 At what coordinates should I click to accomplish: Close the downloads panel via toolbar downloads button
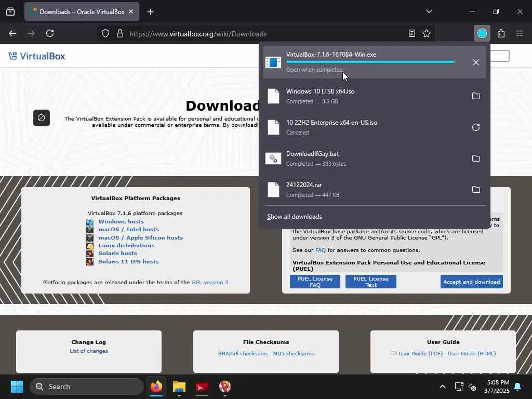tap(482, 33)
